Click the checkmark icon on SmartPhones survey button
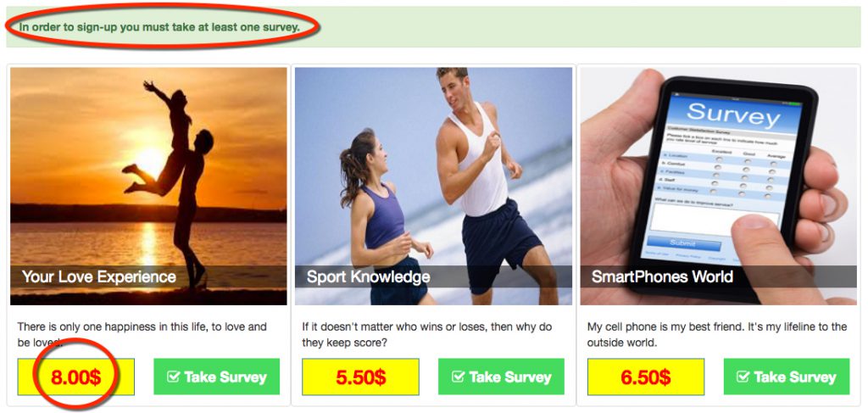This screenshot has width=868, height=413. click(743, 377)
